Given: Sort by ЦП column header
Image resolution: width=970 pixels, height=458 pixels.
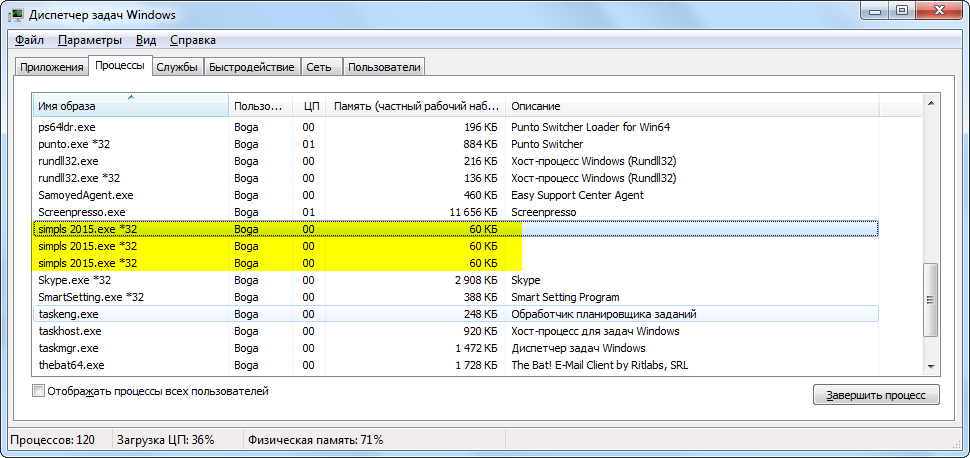Looking at the screenshot, I should point(310,106).
